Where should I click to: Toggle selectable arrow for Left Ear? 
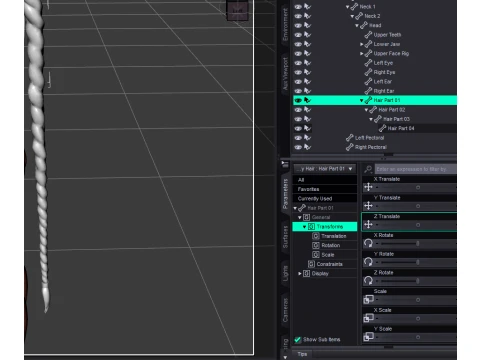pyautogui.click(x=307, y=81)
